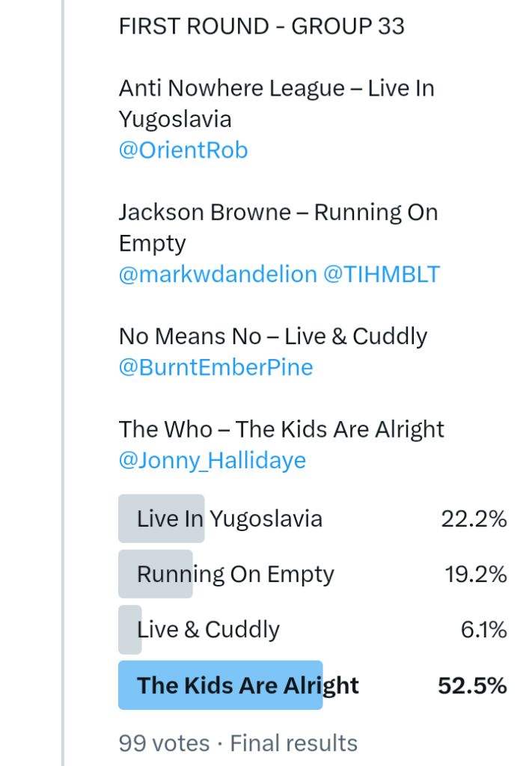Viewport: 532px width, 766px height.
Task: Click the FIRST ROUND - GROUP 33 heading
Action: point(261,27)
